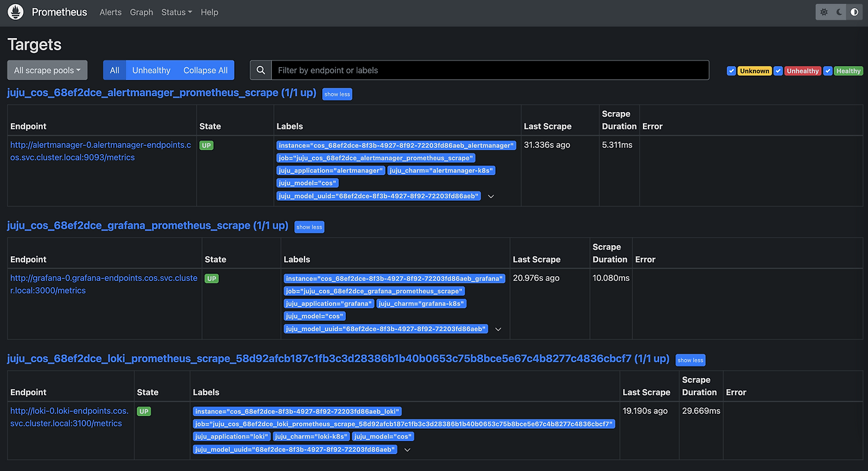Click label instance ending _alertmanager
This screenshot has width=868, height=471.
(397, 145)
